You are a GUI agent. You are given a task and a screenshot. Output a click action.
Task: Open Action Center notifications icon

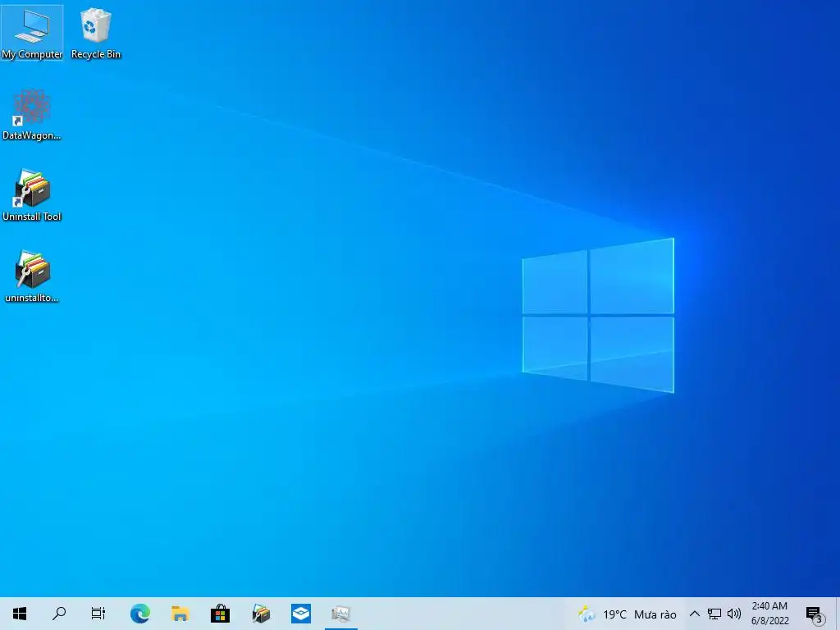point(815,614)
